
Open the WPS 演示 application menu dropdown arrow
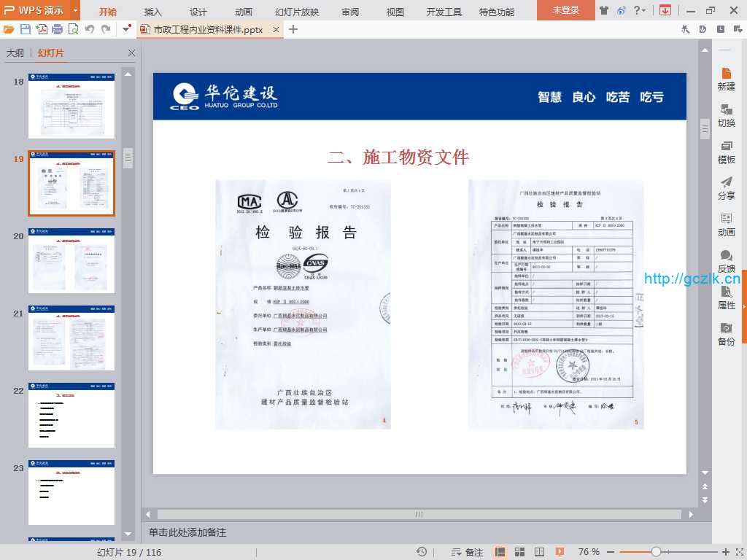pos(75,10)
